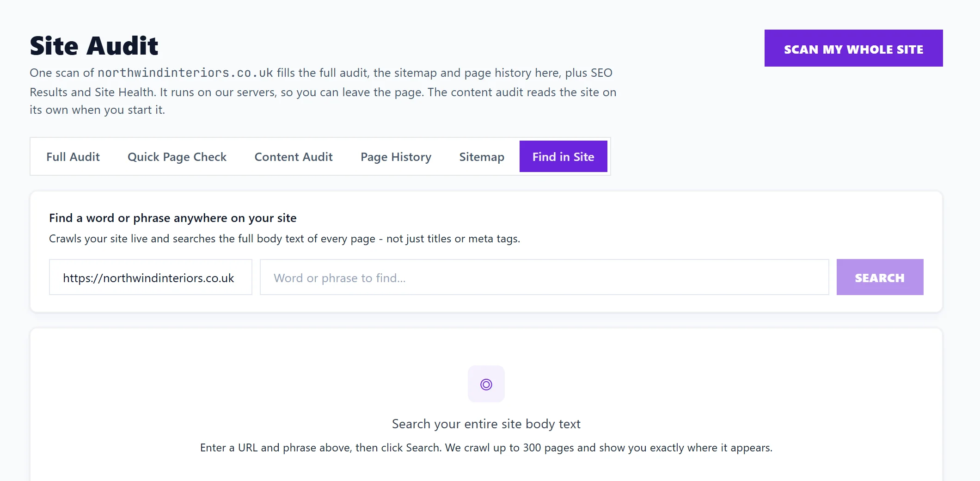Click the Search button
This screenshot has width=980, height=481.
click(x=880, y=277)
